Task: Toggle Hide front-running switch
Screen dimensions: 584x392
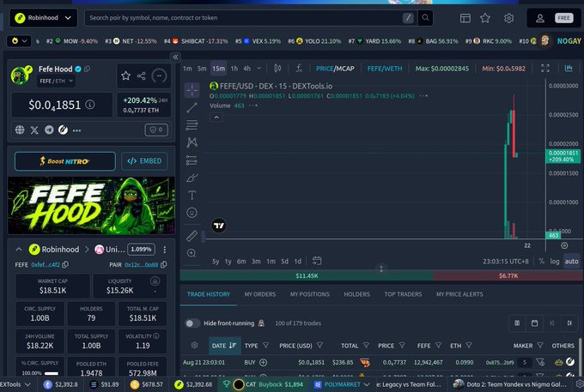Action: point(192,323)
